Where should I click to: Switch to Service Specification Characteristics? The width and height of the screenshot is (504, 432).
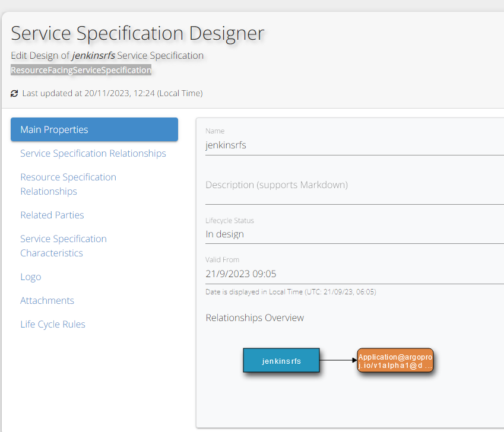tap(64, 246)
